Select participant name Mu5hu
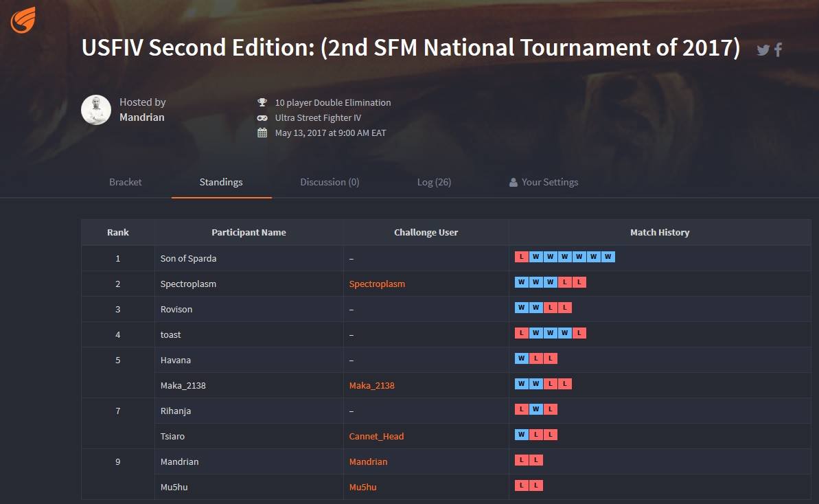Viewport: 819px width, 504px height. (x=174, y=487)
